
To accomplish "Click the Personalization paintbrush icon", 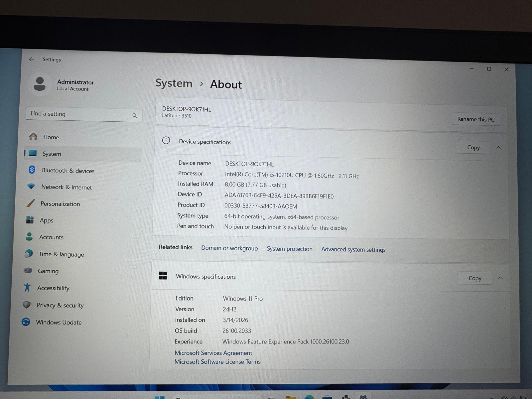I will click(30, 203).
